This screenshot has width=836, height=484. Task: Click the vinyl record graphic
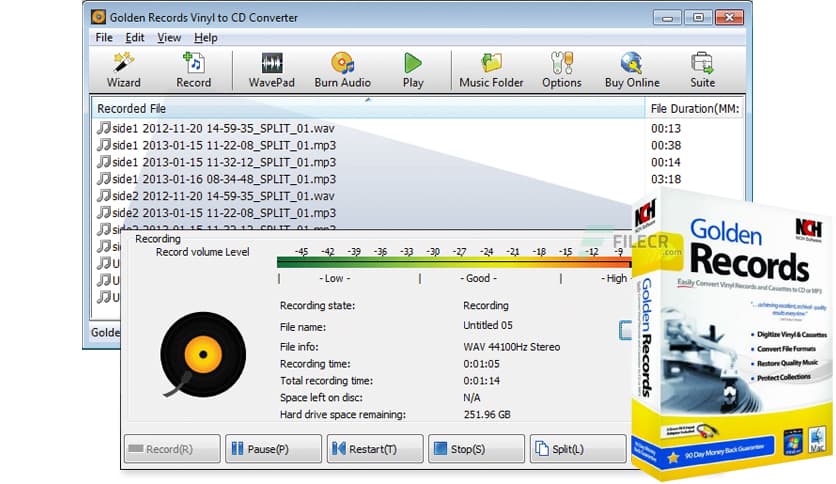click(203, 354)
